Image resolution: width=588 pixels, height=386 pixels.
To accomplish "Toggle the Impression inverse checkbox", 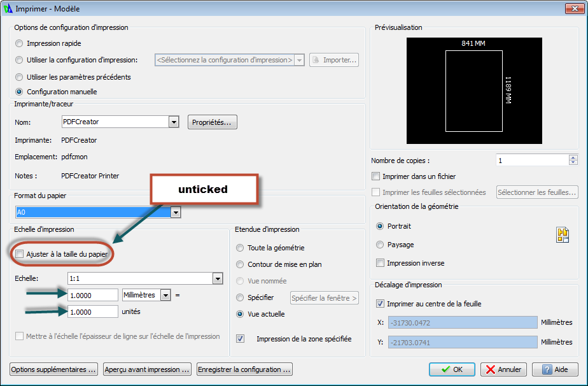I will [x=380, y=263].
